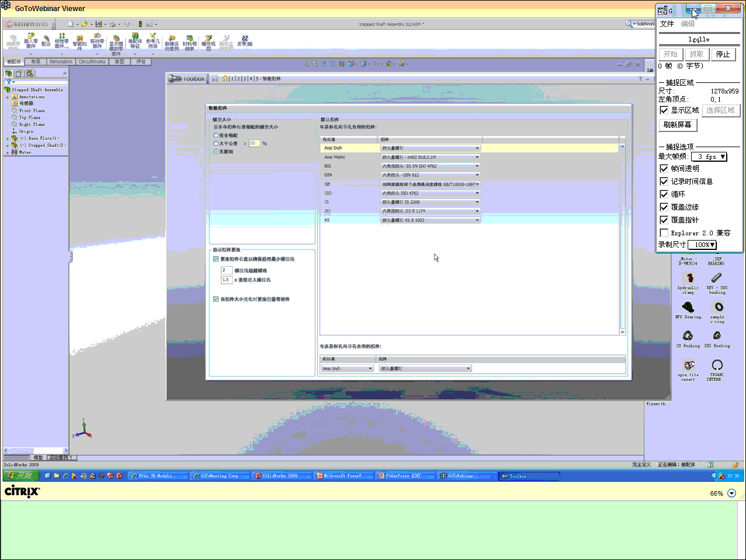
Task: Toggle 更改扣件长度以确保启用最少螺纹线 checkbox
Action: pyautogui.click(x=216, y=259)
